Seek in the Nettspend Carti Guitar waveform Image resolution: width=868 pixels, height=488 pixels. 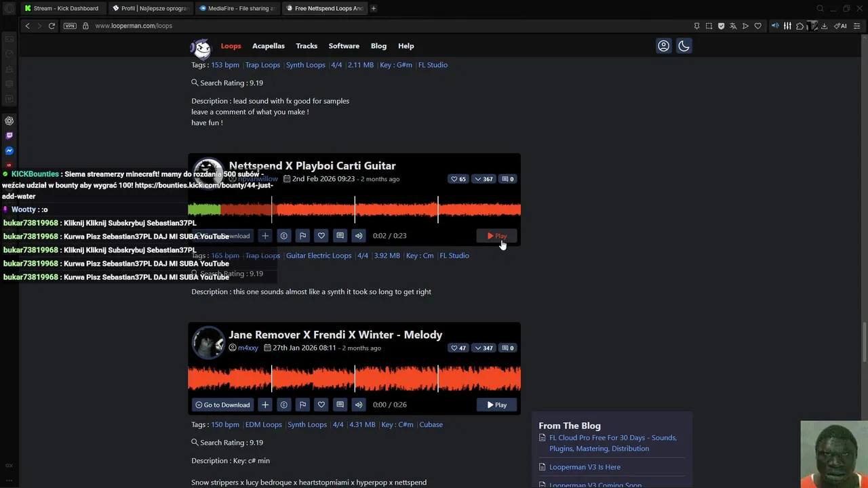coord(354,209)
